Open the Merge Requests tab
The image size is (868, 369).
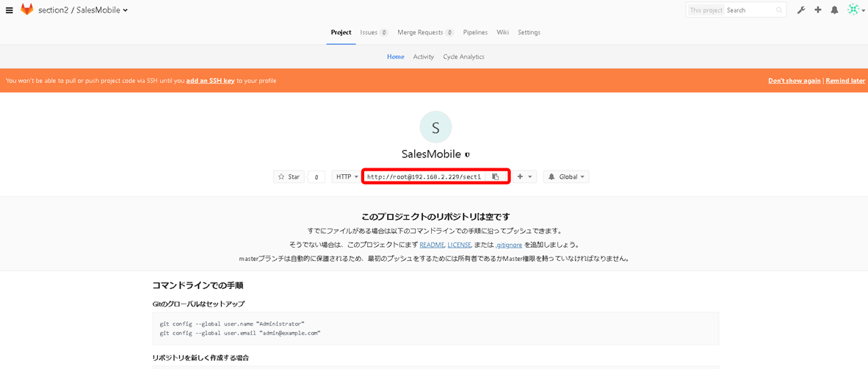[x=426, y=32]
